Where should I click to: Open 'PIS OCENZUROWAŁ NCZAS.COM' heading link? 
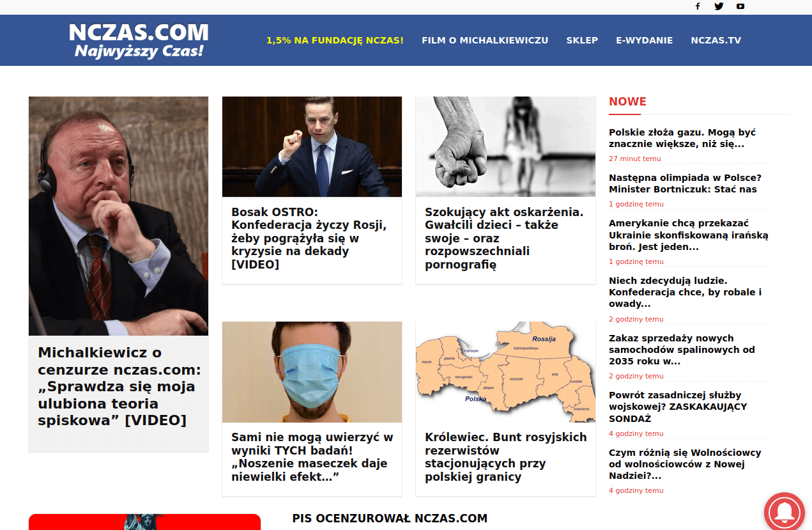(x=390, y=518)
